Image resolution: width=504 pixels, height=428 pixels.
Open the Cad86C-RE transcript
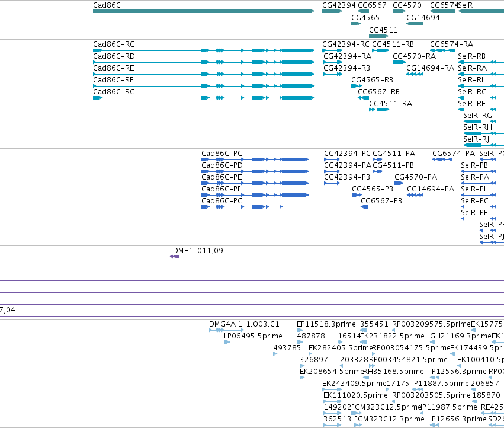204,74
